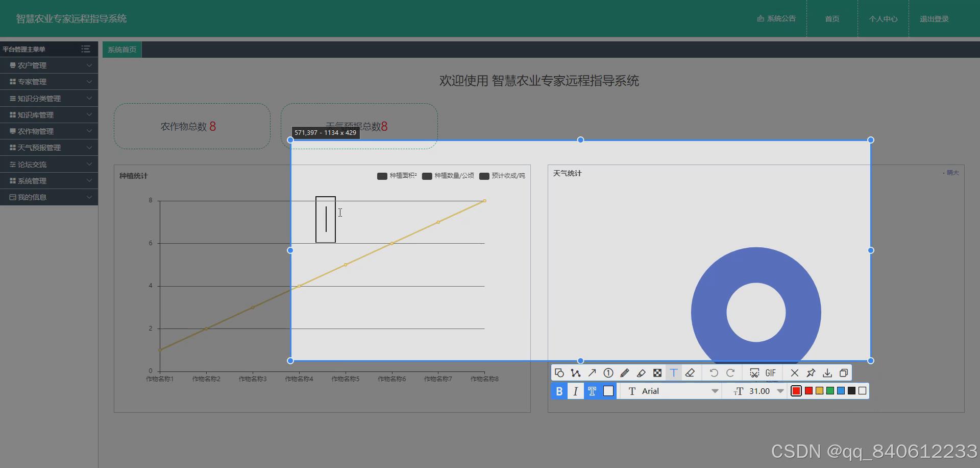Viewport: 980px width, 468px height.
Task: Expand the 天气预报管理 sidebar menu
Action: pyautogui.click(x=49, y=148)
